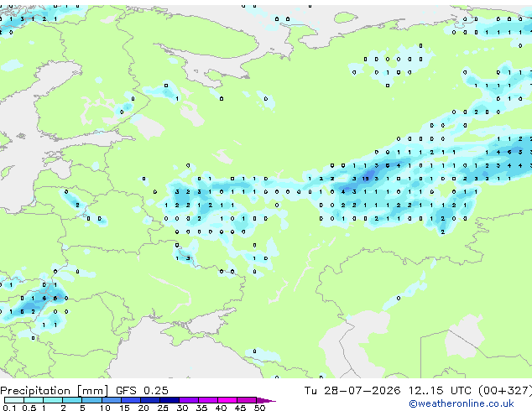Click the date 'Tu 28-07-2026'
This screenshot has height=411, width=532.
(352, 391)
